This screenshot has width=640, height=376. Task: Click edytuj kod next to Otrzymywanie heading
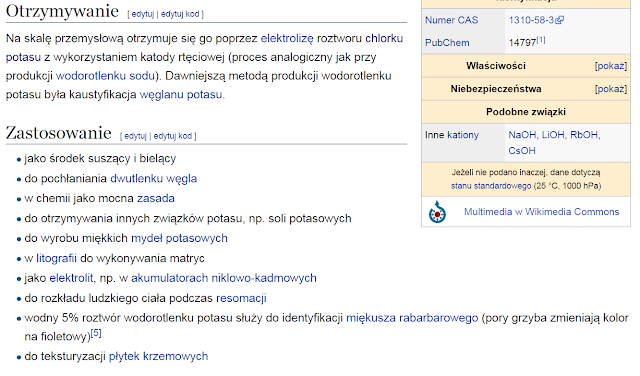click(x=180, y=14)
